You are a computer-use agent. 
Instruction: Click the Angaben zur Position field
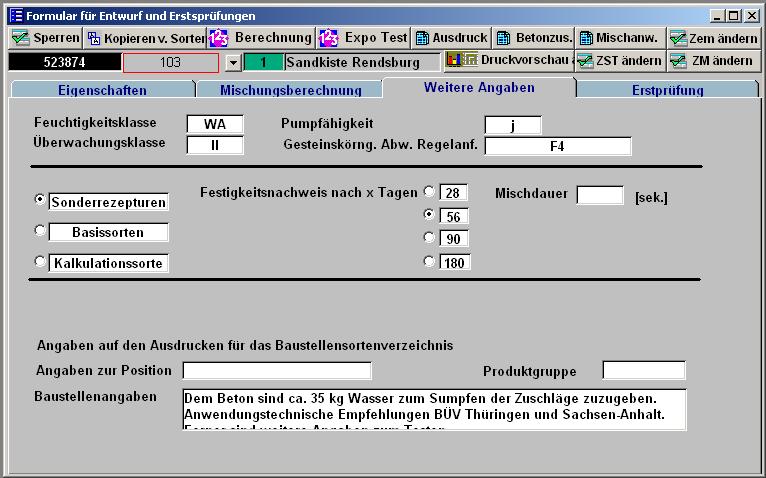click(276, 371)
